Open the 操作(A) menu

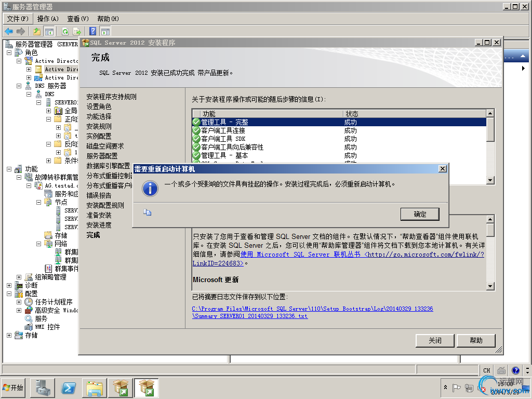click(x=48, y=19)
